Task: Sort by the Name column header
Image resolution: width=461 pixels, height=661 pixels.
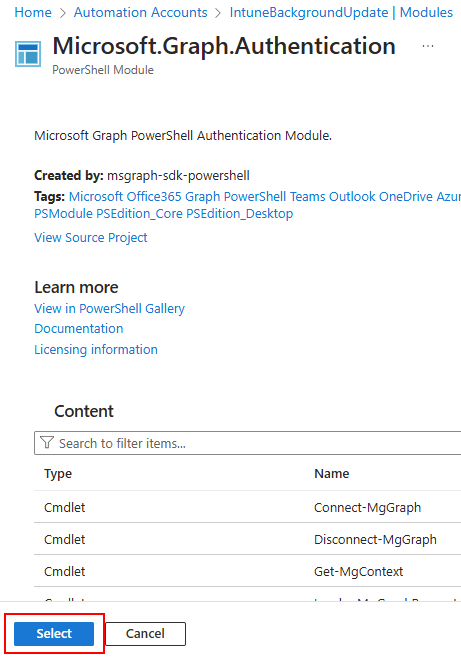Action: [332, 474]
